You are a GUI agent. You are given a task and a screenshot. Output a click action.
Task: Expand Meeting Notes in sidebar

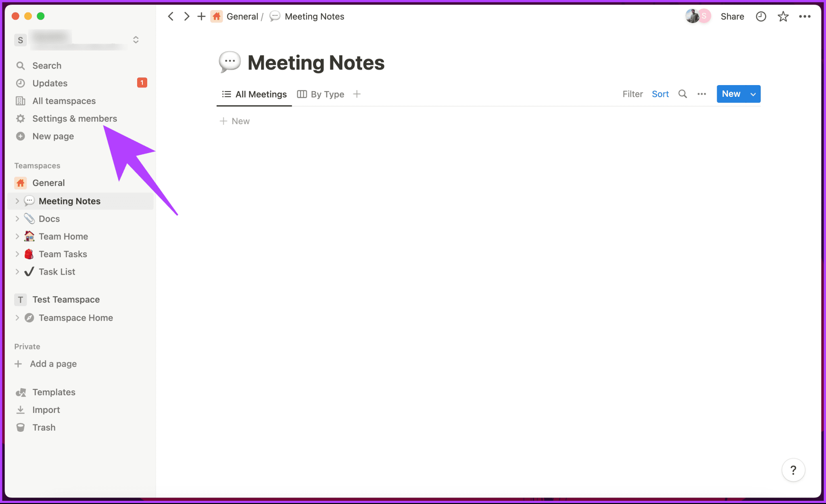(x=17, y=201)
